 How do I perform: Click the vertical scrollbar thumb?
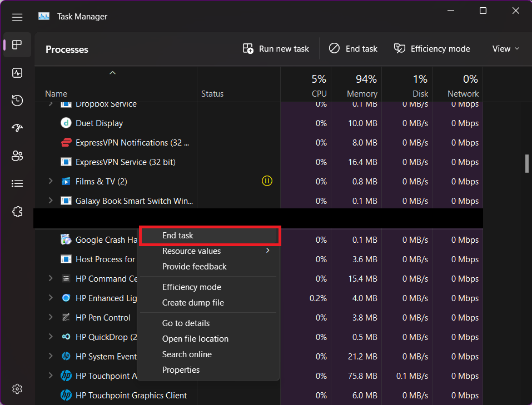527,163
